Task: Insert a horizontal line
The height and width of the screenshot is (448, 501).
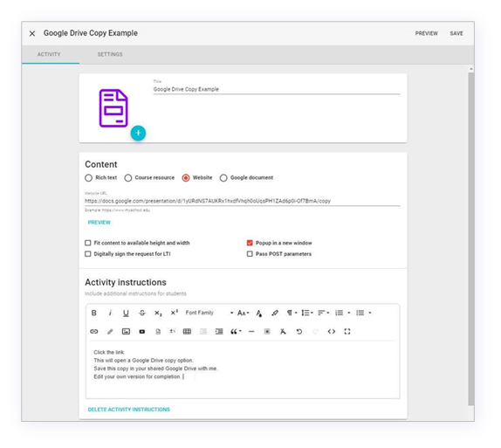Action: tap(251, 331)
